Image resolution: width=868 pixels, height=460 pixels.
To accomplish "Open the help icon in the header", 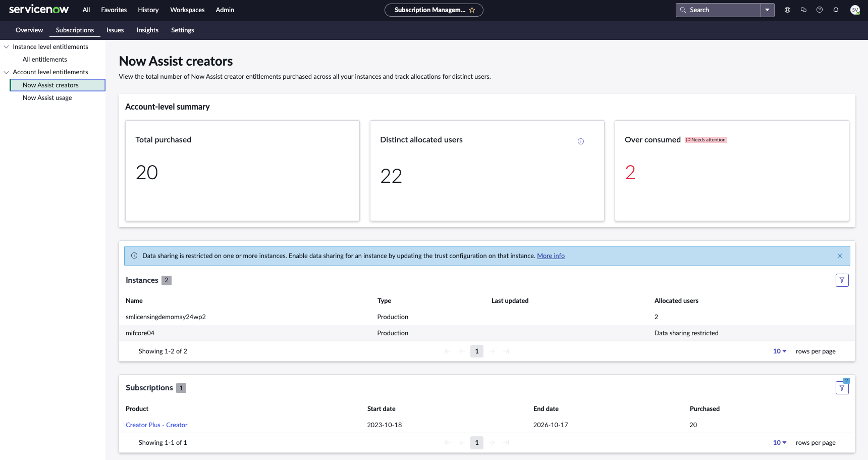I will 820,10.
